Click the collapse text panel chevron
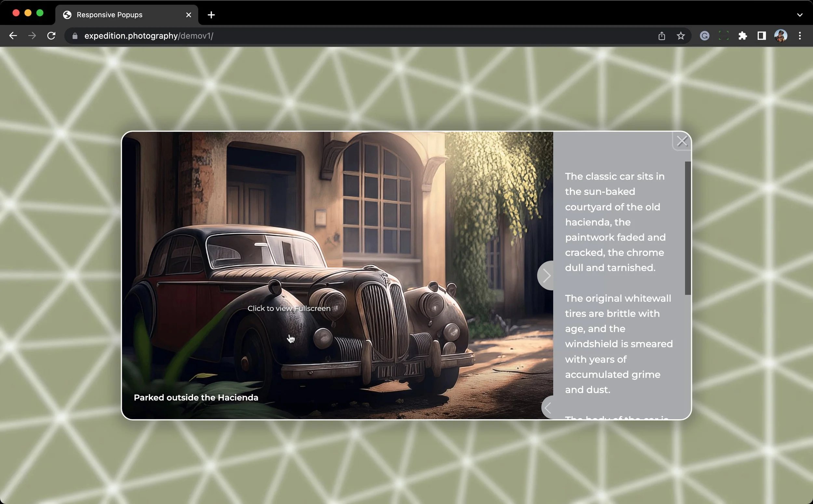This screenshot has height=504, width=813. tap(548, 408)
